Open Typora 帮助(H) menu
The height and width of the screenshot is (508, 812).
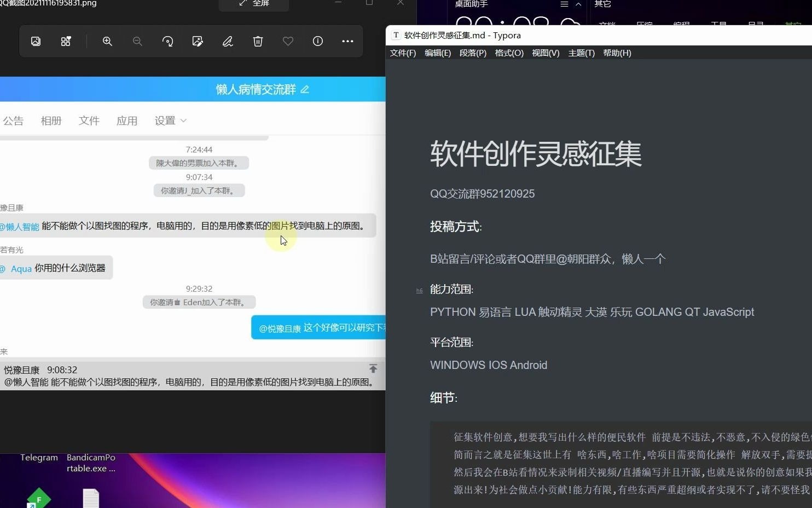tap(617, 53)
